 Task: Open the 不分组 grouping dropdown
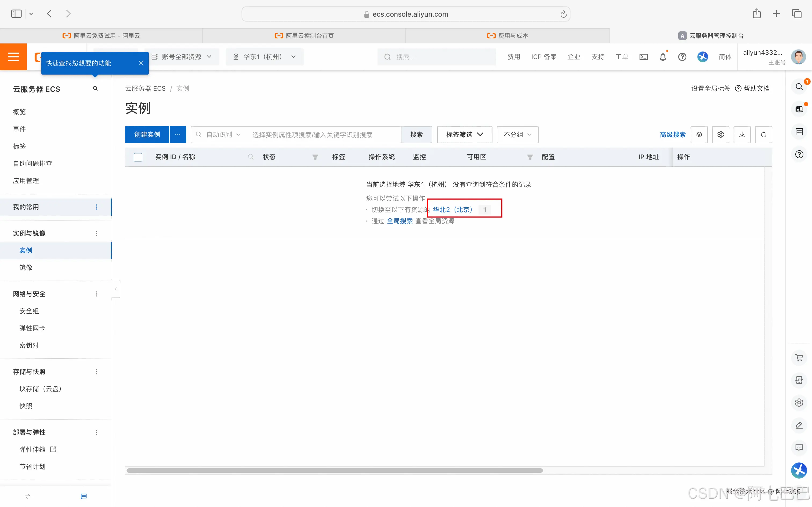[x=517, y=134]
